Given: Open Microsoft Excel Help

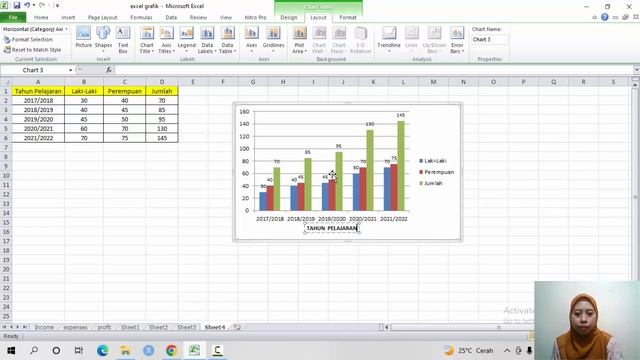Looking at the screenshot, I should pos(604,17).
